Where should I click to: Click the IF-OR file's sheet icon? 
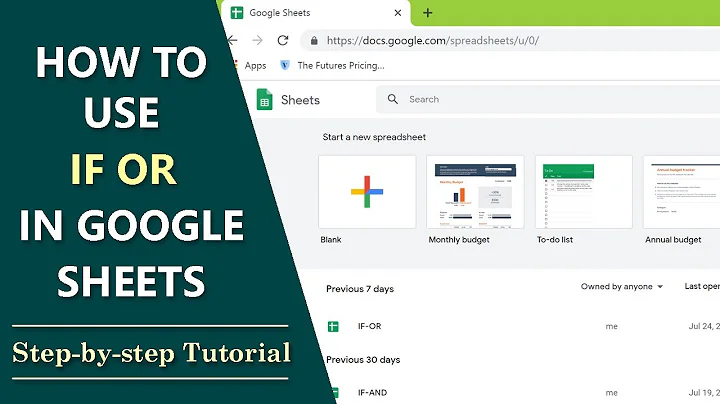point(333,326)
